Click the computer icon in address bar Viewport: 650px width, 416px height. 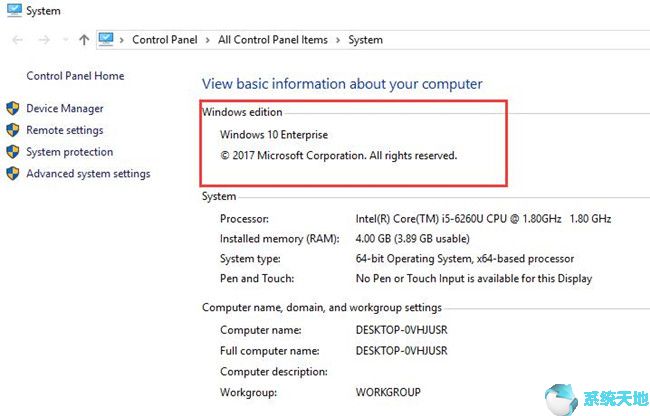(106, 39)
